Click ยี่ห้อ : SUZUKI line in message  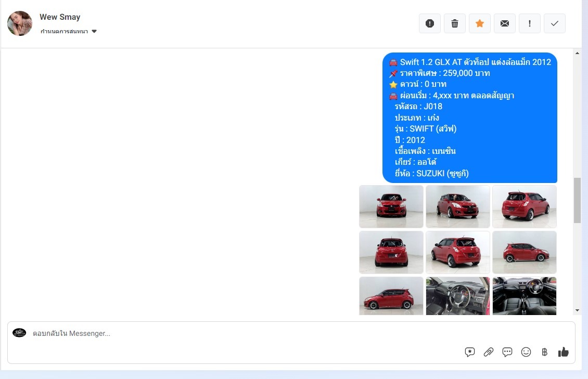[431, 174]
